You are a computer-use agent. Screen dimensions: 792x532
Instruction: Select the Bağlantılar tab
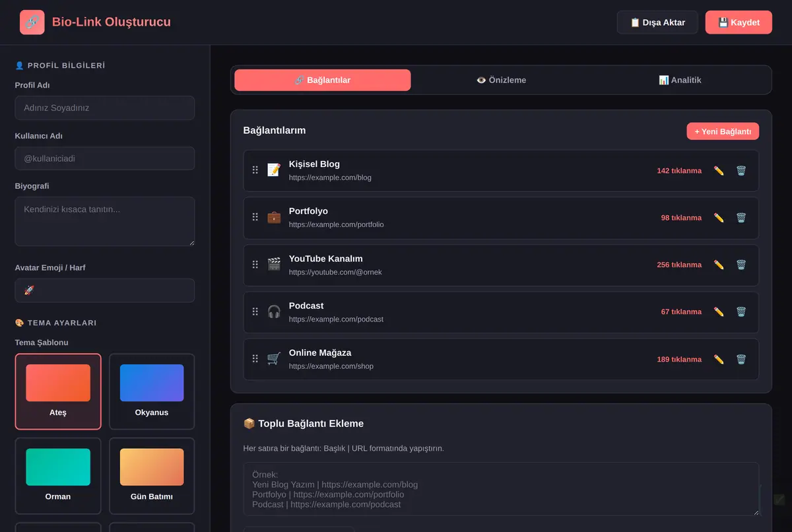323,80
